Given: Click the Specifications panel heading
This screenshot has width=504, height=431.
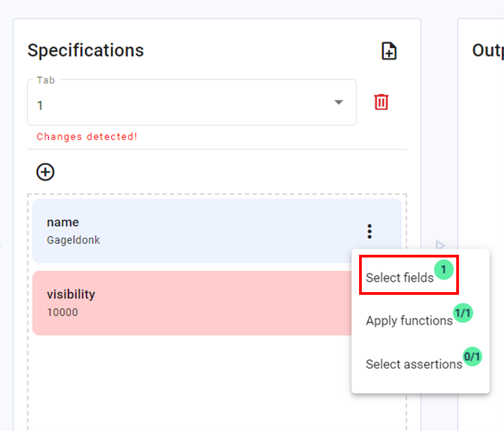Looking at the screenshot, I should click(86, 51).
